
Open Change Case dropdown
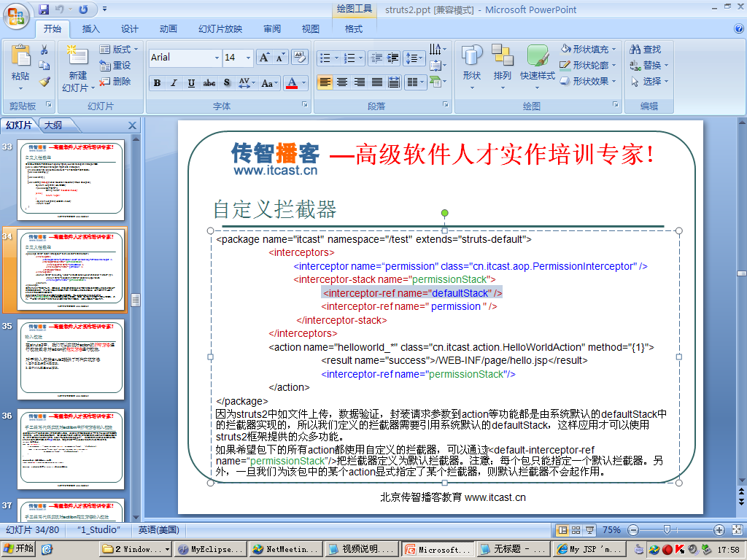tap(270, 83)
